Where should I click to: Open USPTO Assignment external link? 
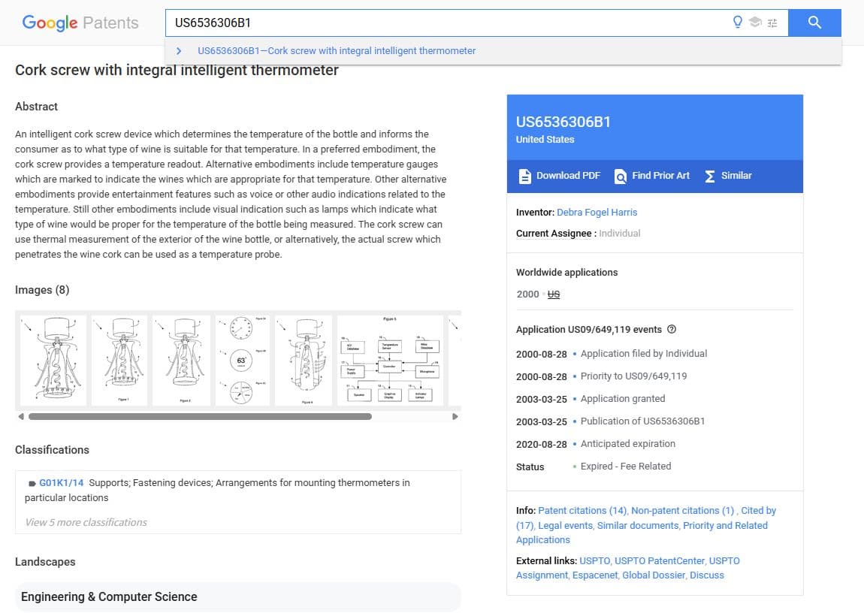coord(542,575)
